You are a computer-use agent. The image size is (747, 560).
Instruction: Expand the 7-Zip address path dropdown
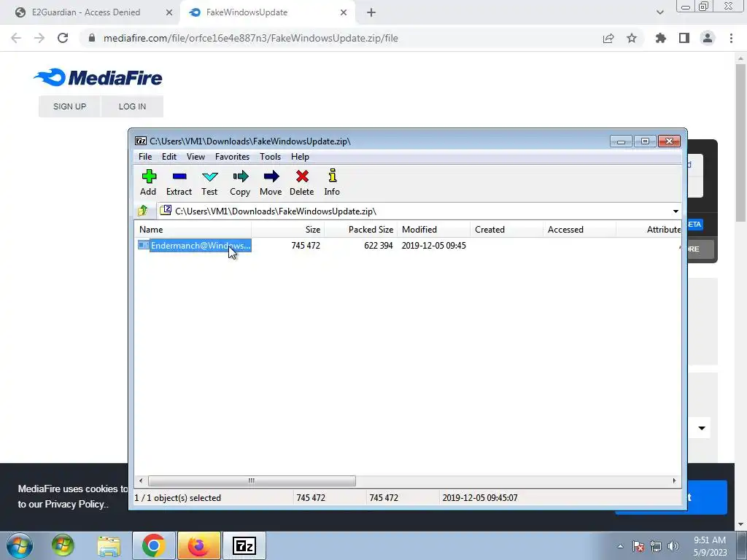pos(676,211)
